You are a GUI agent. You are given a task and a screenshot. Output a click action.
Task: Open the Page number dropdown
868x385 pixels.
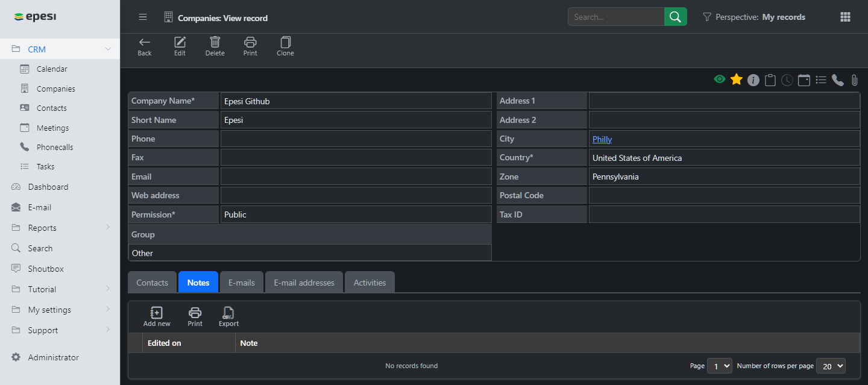[720, 366]
